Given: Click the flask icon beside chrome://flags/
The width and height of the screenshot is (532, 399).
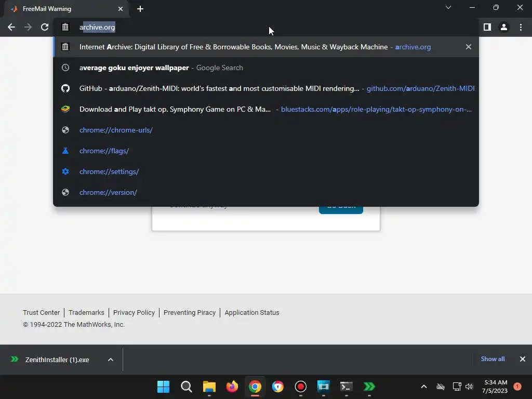Looking at the screenshot, I should 65,151.
